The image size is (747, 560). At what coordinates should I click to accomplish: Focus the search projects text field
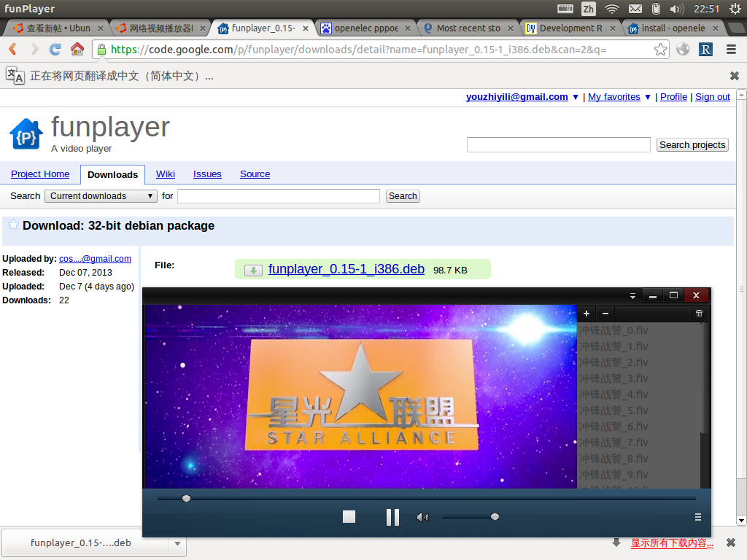click(x=558, y=145)
